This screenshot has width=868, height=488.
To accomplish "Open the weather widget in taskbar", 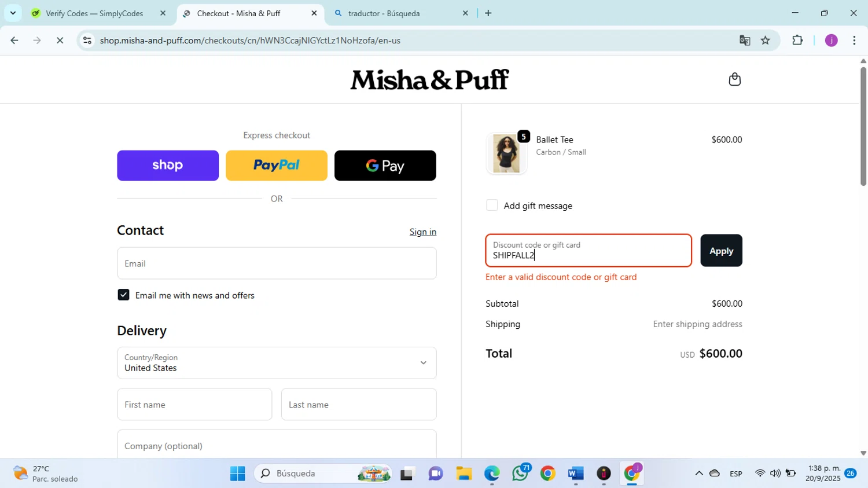I will pyautogui.click(x=45, y=474).
